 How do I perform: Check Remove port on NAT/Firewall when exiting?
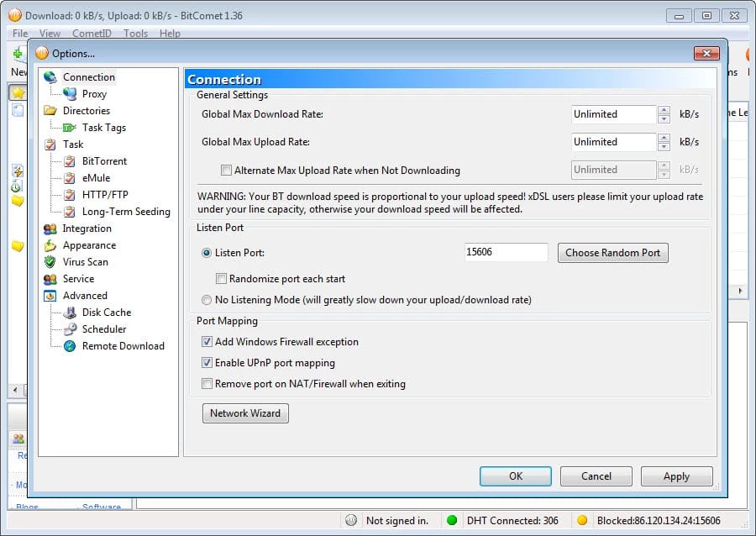pyautogui.click(x=207, y=384)
